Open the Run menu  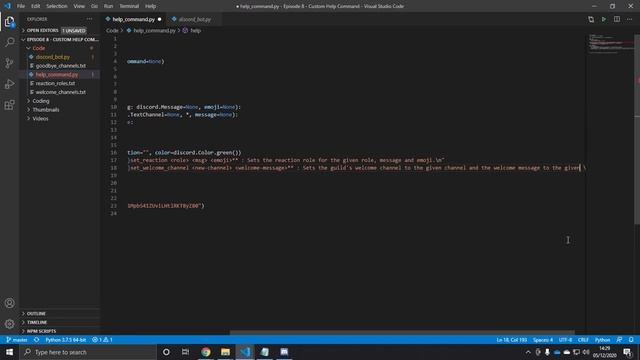[108, 6]
